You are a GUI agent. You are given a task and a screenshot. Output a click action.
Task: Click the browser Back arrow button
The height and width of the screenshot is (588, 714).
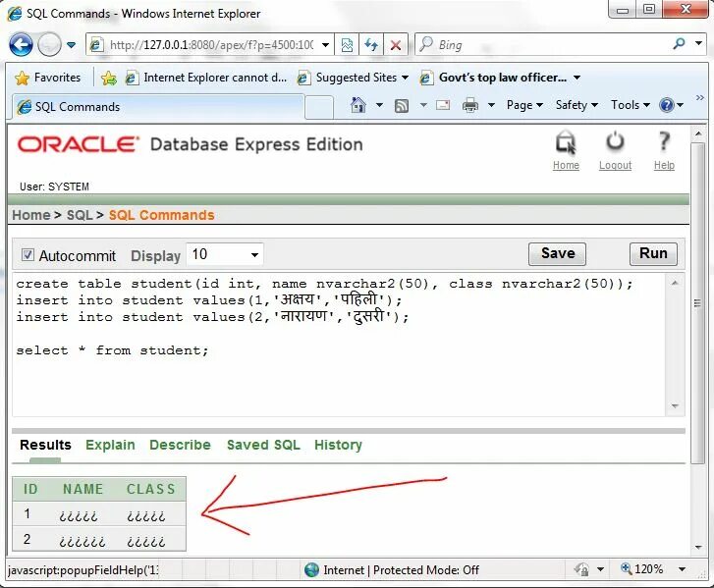click(21, 45)
